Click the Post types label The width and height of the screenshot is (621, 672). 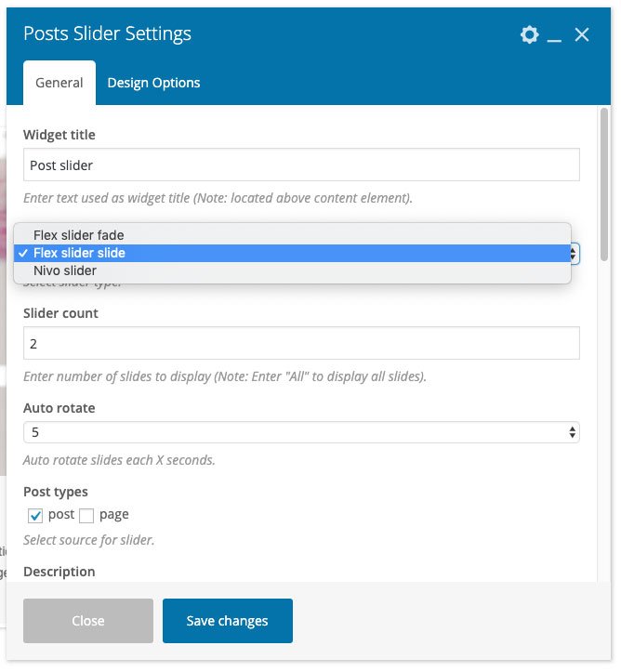tap(55, 492)
